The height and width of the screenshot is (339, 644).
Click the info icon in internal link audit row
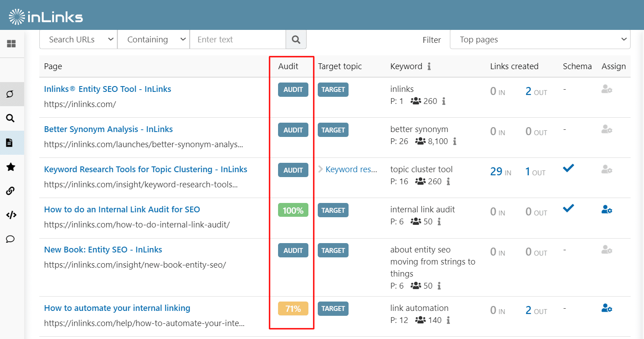439,222
